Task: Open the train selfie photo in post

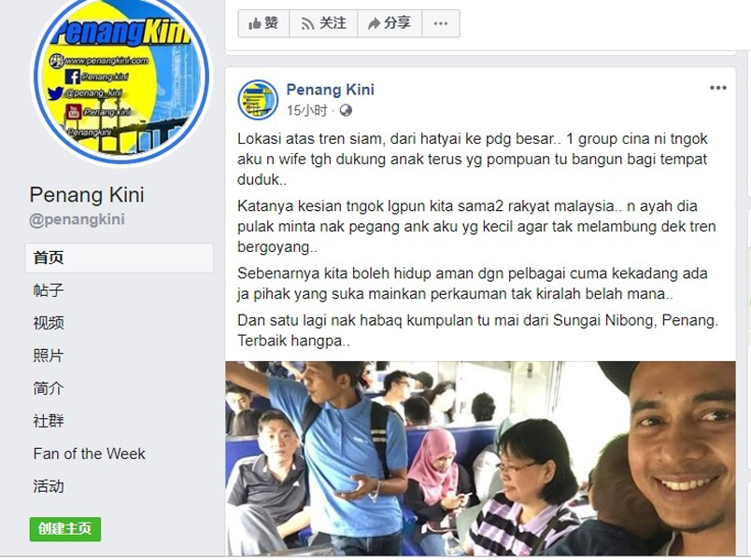Action: click(480, 458)
